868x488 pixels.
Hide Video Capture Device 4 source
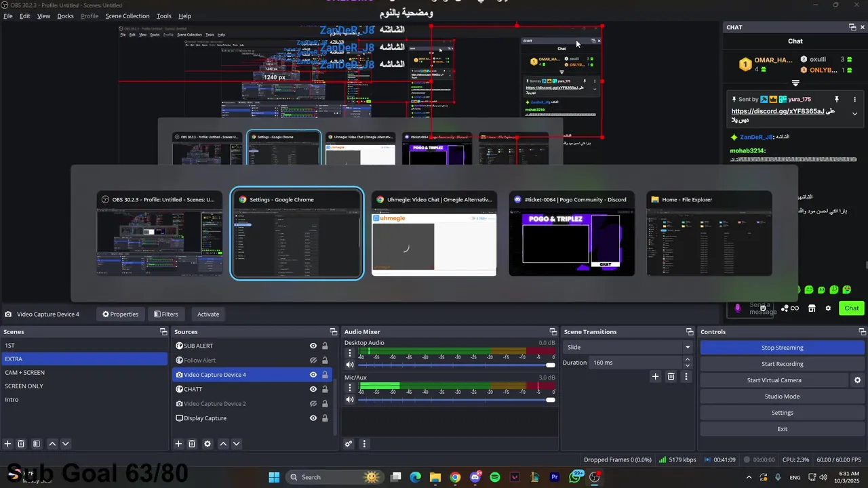pos(313,375)
